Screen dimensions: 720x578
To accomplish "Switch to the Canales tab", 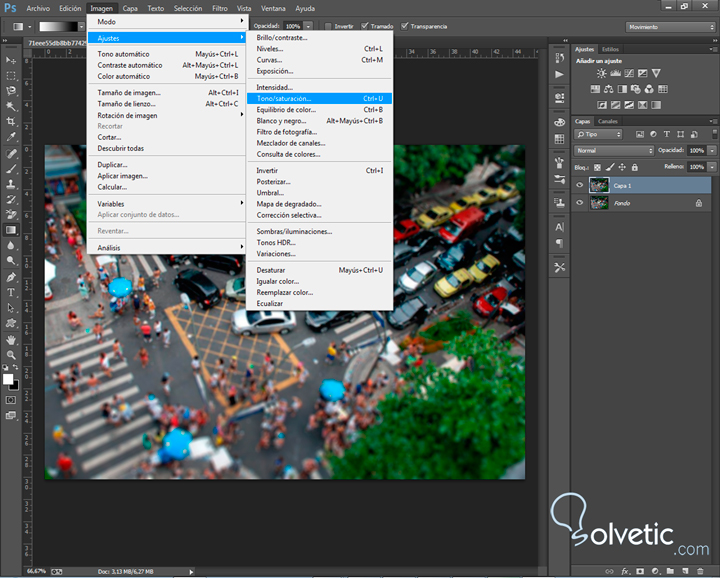I will pyautogui.click(x=608, y=121).
